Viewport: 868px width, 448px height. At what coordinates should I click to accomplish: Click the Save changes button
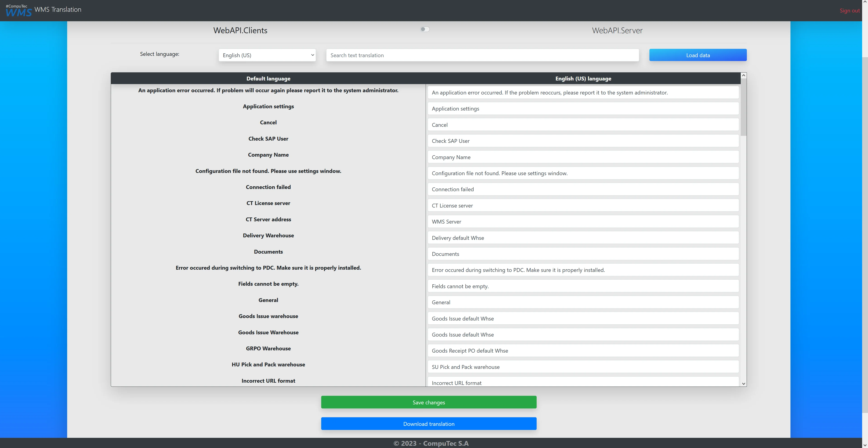click(x=429, y=402)
